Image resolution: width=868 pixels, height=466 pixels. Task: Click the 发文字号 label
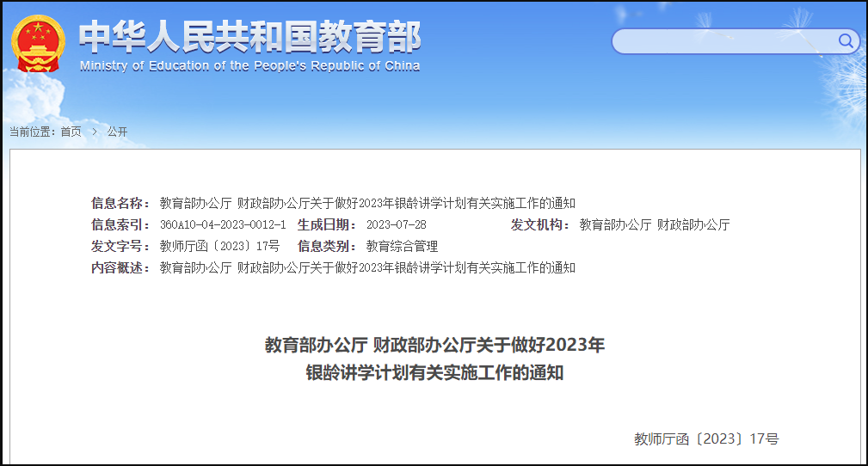[x=120, y=246]
